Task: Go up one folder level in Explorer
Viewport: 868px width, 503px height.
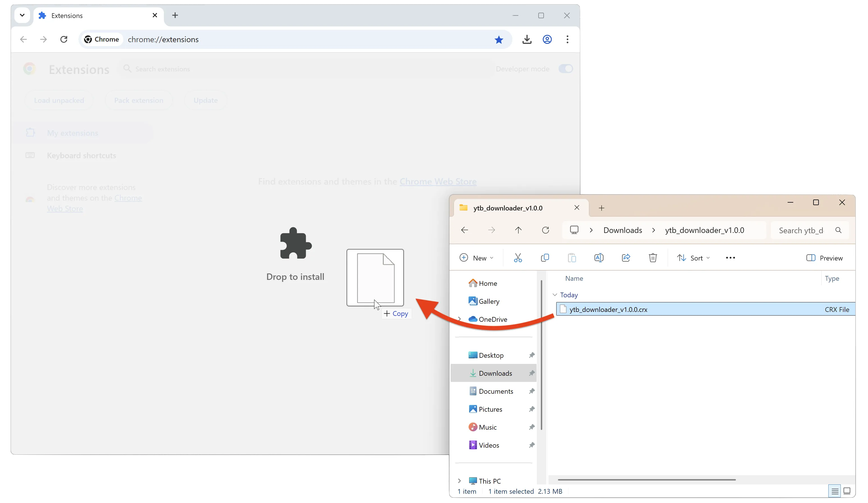Action: (x=518, y=230)
